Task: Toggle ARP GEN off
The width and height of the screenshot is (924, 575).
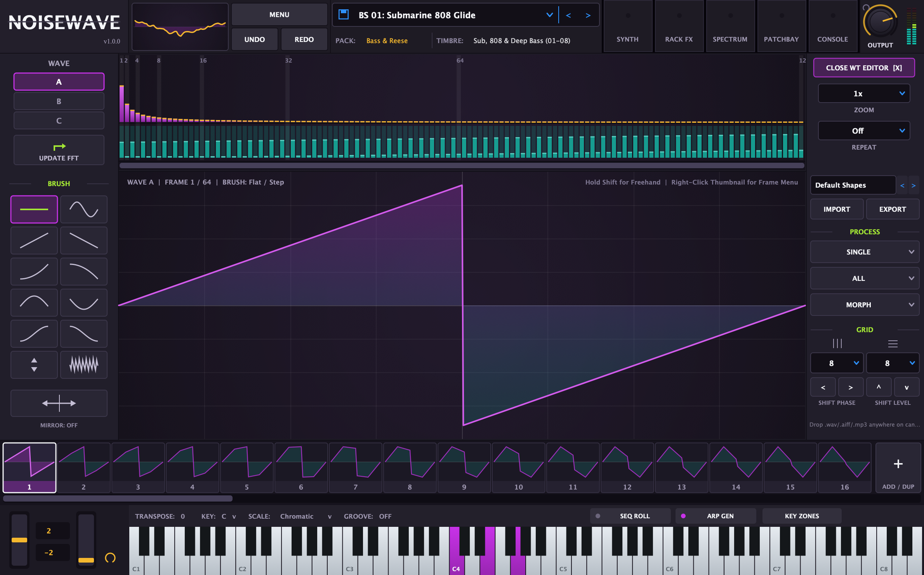Action: 716,516
